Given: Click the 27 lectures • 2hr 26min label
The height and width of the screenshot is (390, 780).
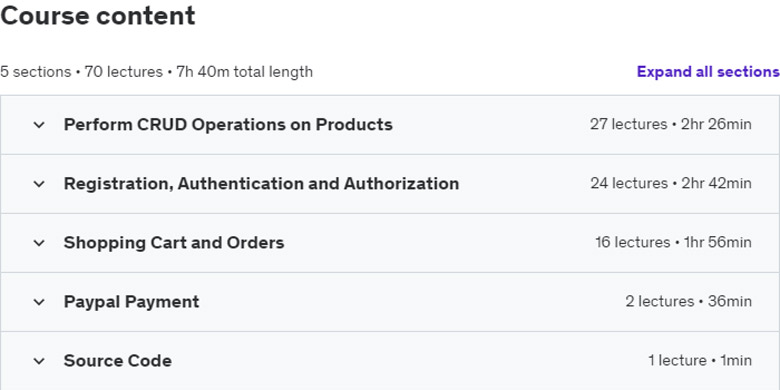Looking at the screenshot, I should click(x=671, y=124).
